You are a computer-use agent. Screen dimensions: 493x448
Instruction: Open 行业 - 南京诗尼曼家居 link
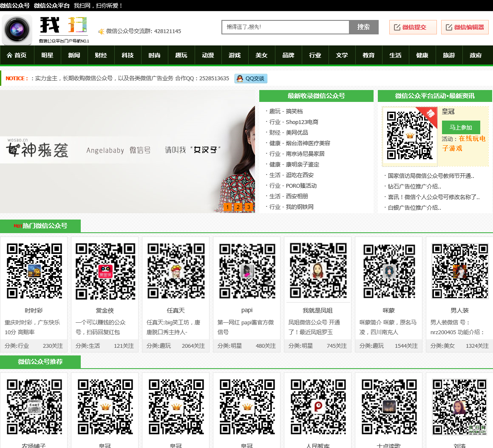(297, 154)
